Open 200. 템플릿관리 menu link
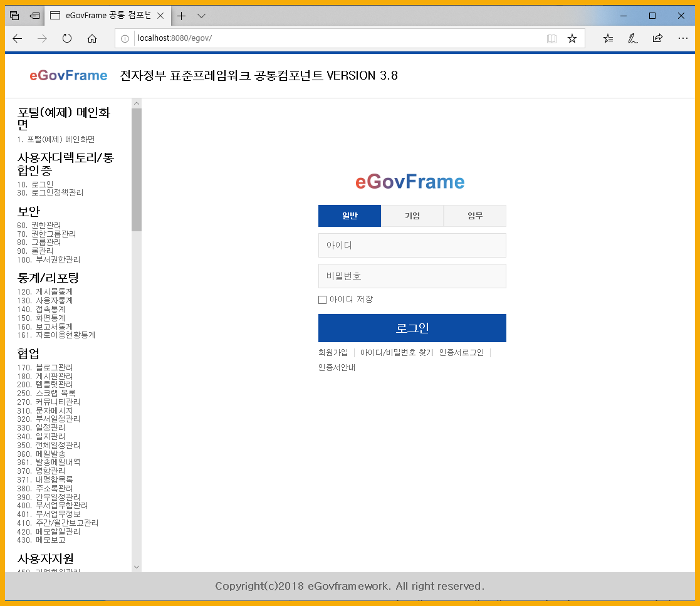The image size is (700, 606). click(44, 385)
